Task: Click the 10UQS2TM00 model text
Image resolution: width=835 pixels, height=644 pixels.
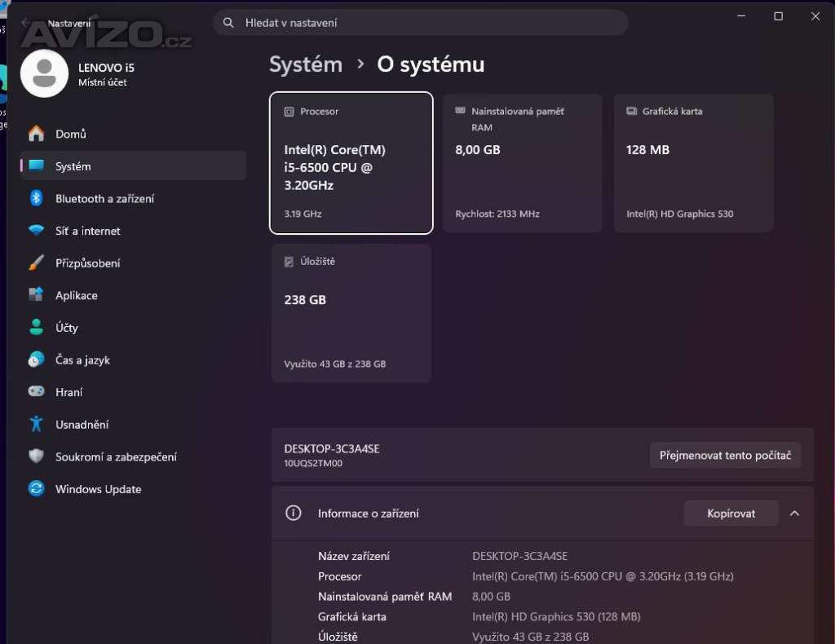Action: click(313, 463)
